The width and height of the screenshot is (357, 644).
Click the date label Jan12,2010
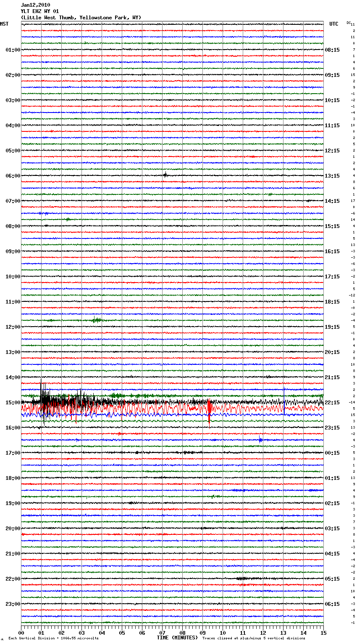coord(35,5)
